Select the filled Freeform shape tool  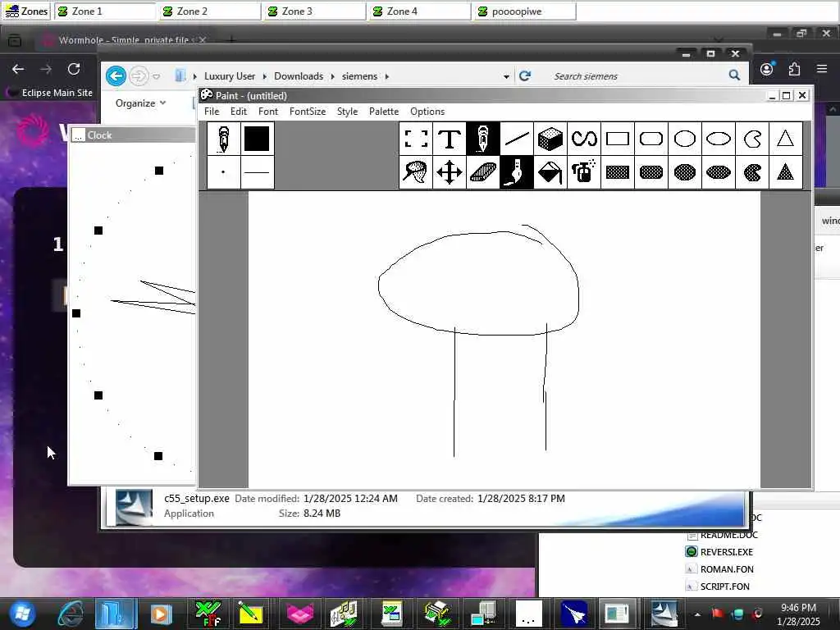(752, 172)
